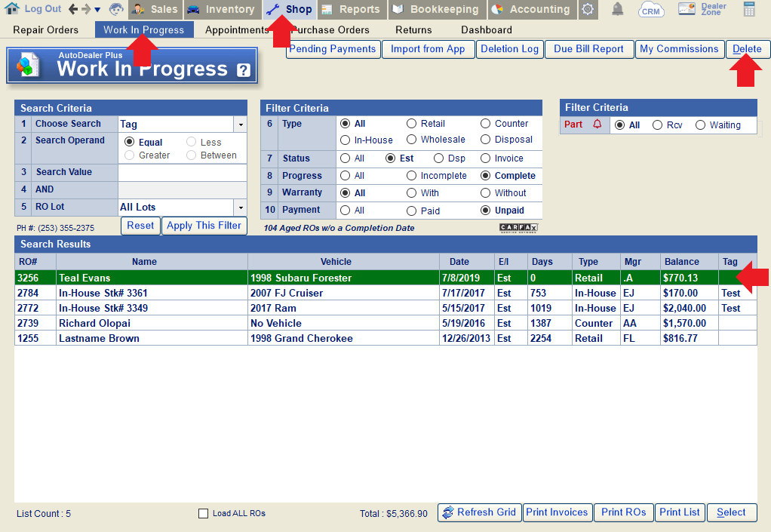The width and height of the screenshot is (771, 532).
Task: Open My Commissions
Action: coord(679,49)
